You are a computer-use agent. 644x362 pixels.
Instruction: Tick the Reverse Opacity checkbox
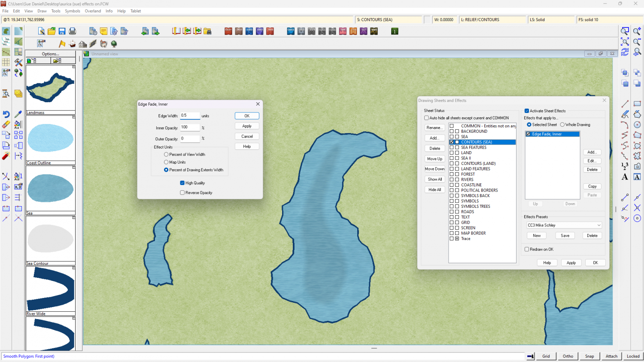click(182, 193)
